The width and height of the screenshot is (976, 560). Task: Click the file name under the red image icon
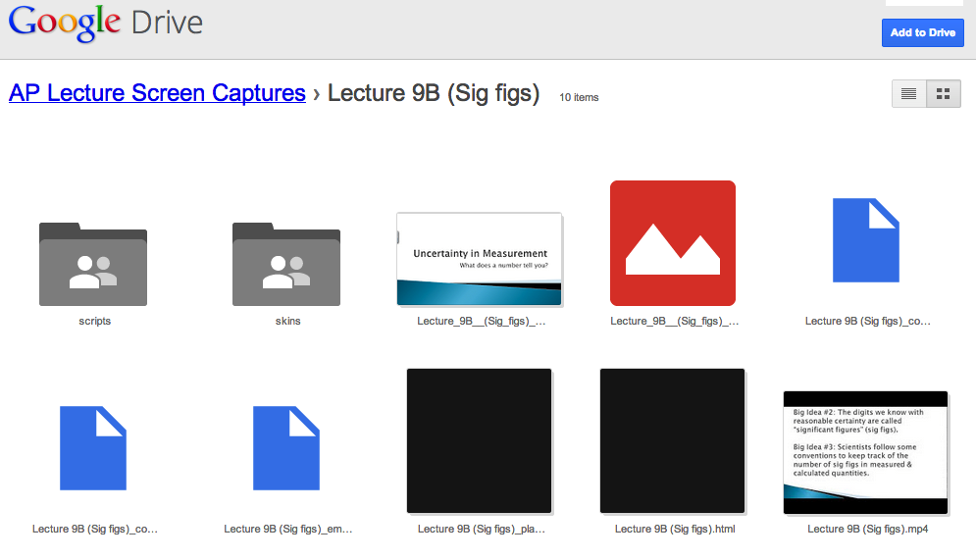[x=674, y=321]
